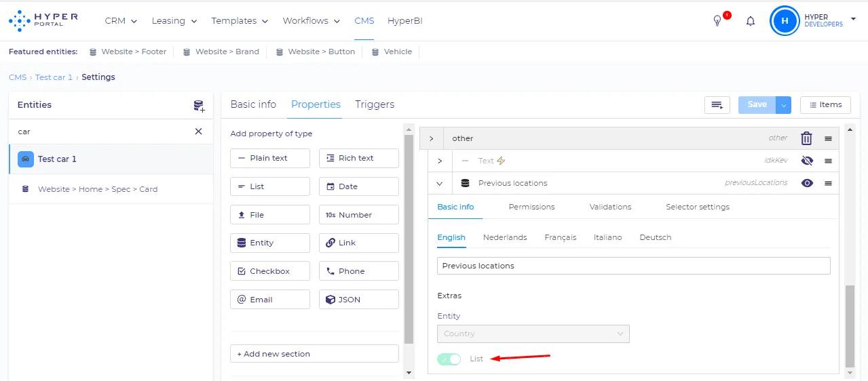Screen dimensions: 868x381
Task: Click the Website > Button database icon
Action: point(280,52)
